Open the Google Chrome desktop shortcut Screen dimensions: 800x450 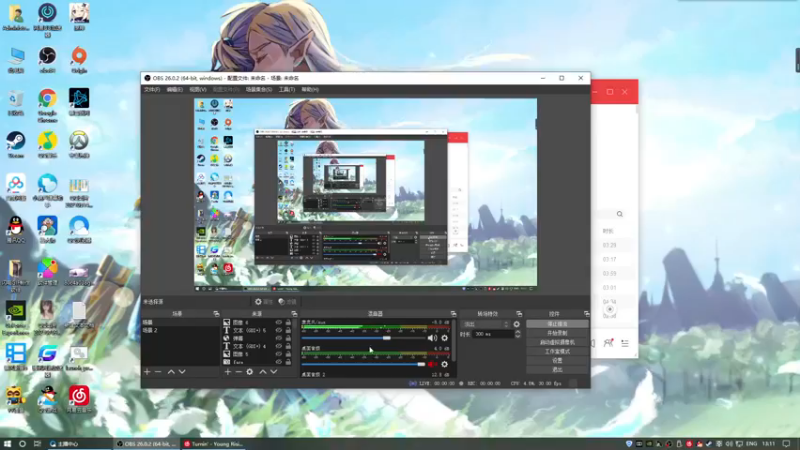47,105
